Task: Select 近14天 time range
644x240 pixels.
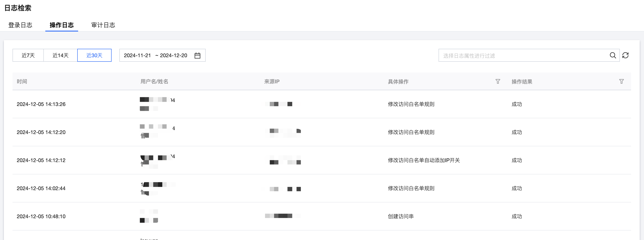Action: point(60,55)
